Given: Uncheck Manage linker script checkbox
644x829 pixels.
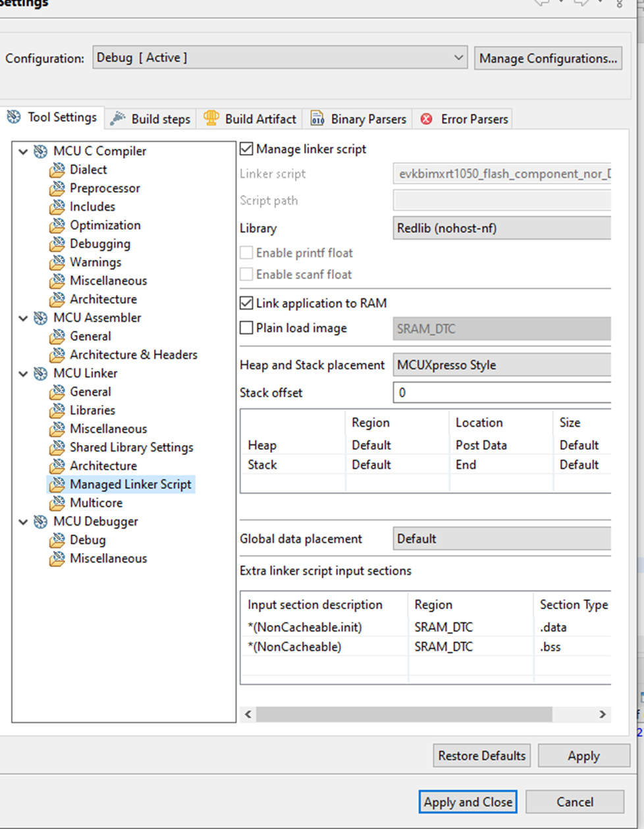Looking at the screenshot, I should (247, 149).
